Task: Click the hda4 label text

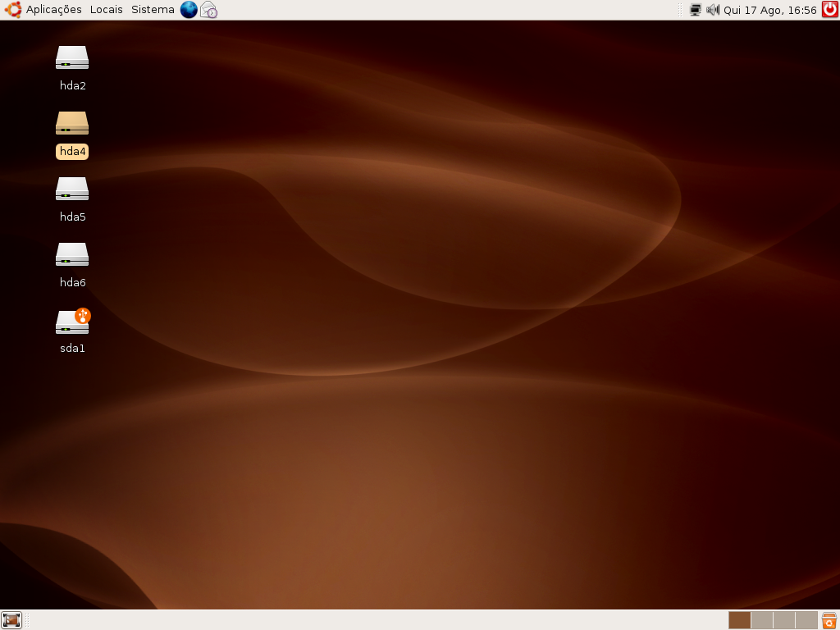Action: pyautogui.click(x=73, y=152)
